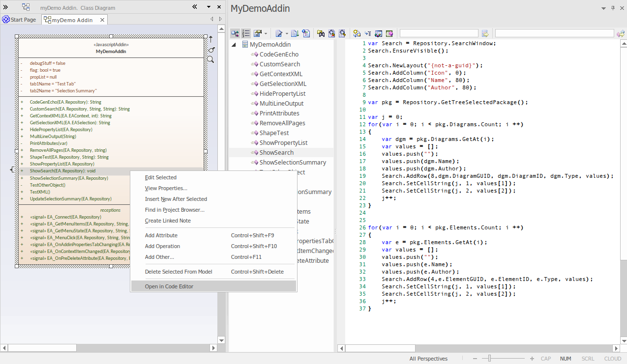Screen dimensions: 627x364
Task: Click All Perspectives in the status bar
Action: point(428,359)
